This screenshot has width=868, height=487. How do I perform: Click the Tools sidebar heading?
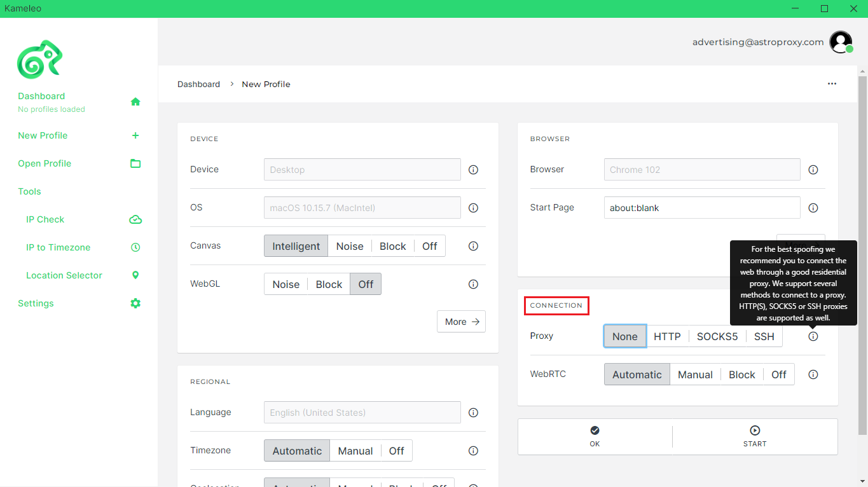pyautogui.click(x=29, y=191)
